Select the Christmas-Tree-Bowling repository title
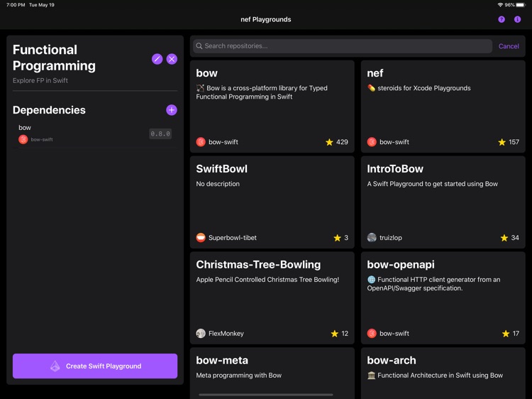Viewport: 532px width, 399px height. (x=258, y=265)
